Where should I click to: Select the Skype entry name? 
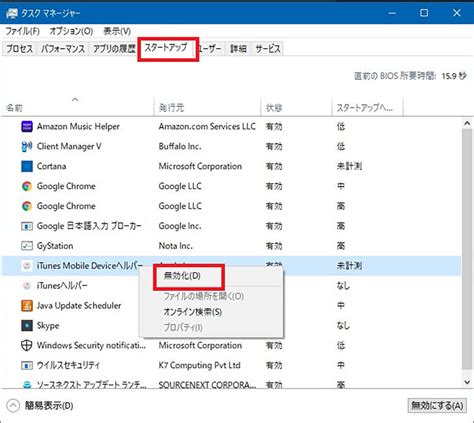click(x=48, y=326)
